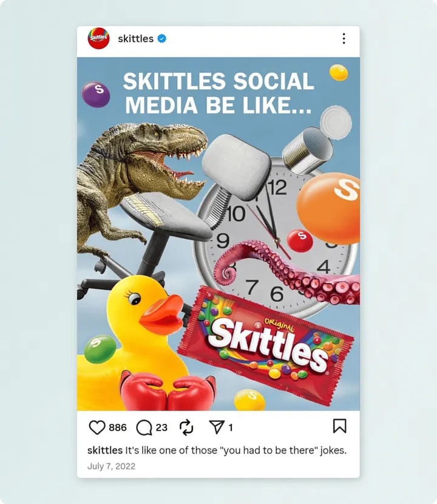
Task: Repost using the circular arrows icon
Action: point(186,427)
